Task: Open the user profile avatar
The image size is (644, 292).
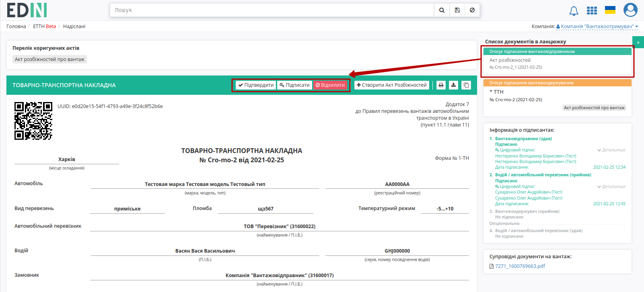Action: [630, 10]
